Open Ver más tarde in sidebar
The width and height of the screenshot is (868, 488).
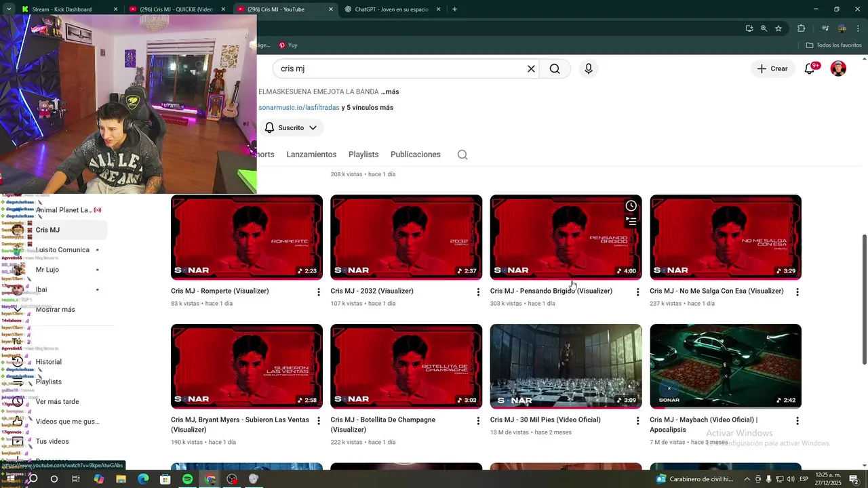[x=56, y=402]
